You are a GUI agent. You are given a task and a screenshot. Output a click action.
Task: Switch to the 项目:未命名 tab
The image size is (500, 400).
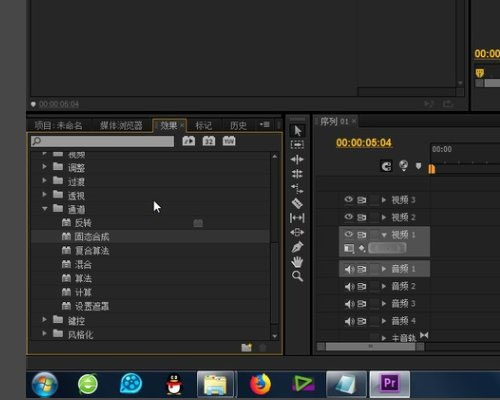pos(58,125)
